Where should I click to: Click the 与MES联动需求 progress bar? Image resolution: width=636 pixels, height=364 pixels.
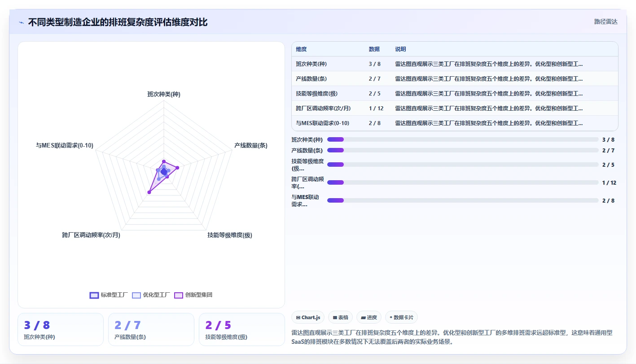click(x=463, y=200)
